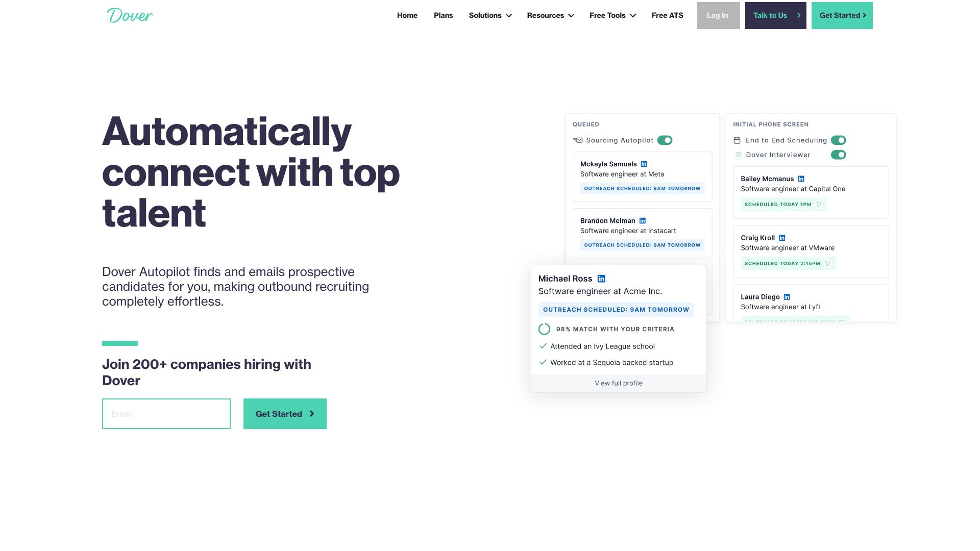Image resolution: width=980 pixels, height=551 pixels.
Task: Click the calendar icon for End to End Scheduling
Action: coord(738,140)
